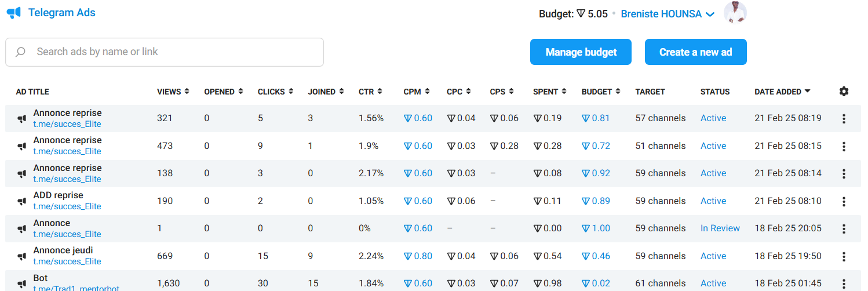Image resolution: width=868 pixels, height=291 pixels.
Task: Click the Manage budget button
Action: click(581, 52)
